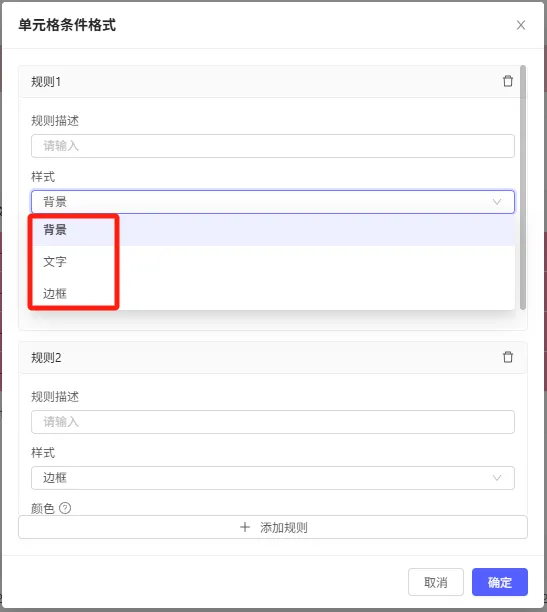Screen dimensions: 547x612
Task: Cancel with the 取消 button
Action: coord(436,582)
